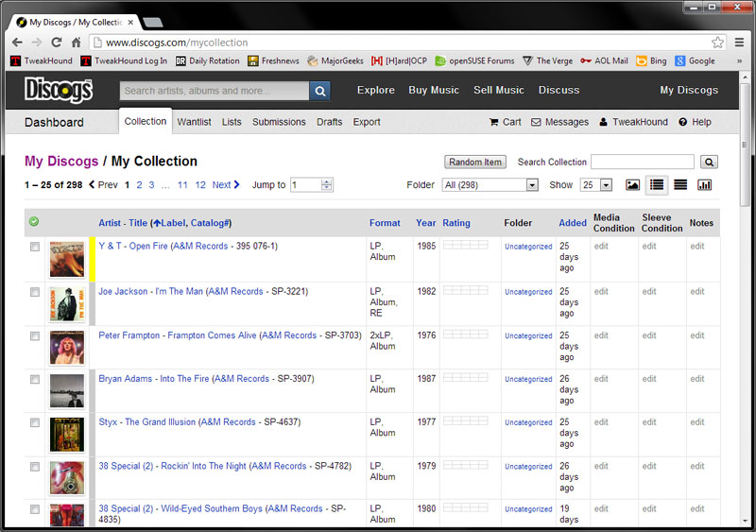756x532 pixels.
Task: Reload the page with the refresh icon
Action: (x=57, y=43)
